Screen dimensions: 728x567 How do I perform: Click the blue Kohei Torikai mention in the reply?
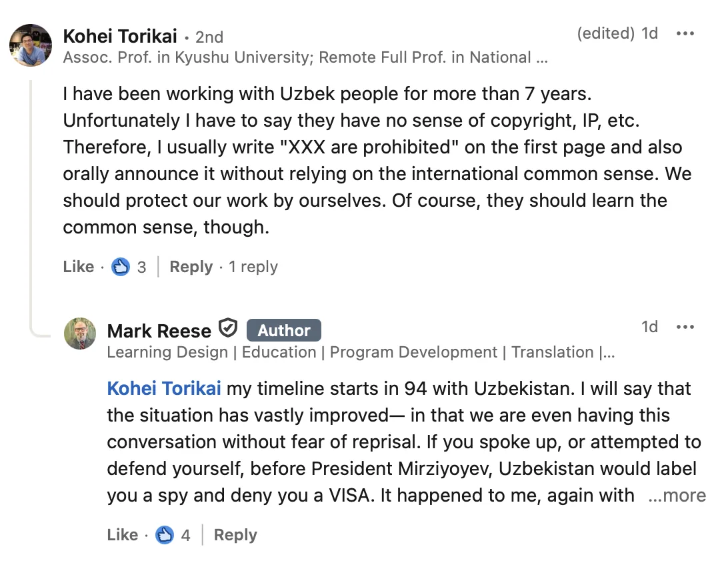coord(164,389)
